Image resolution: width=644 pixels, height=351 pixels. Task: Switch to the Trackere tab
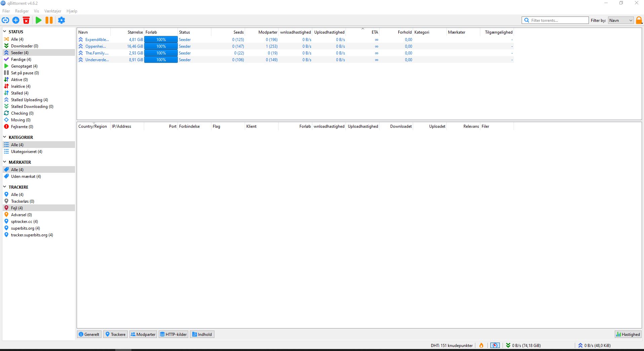click(115, 335)
